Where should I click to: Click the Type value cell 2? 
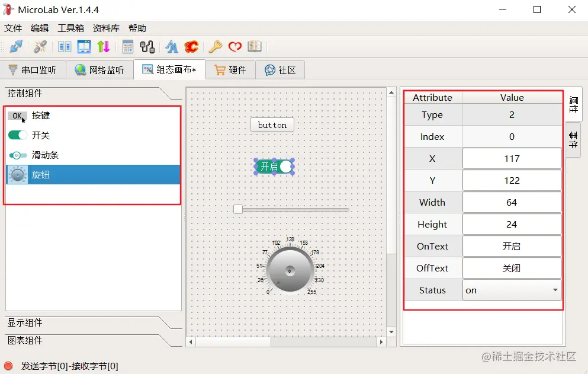512,115
